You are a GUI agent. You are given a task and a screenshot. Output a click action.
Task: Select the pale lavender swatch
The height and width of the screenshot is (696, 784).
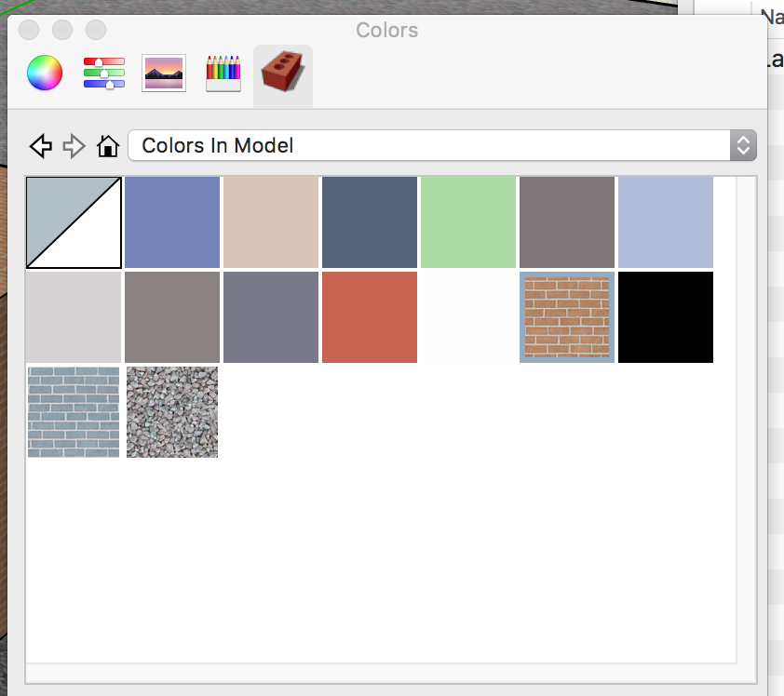[x=666, y=222]
